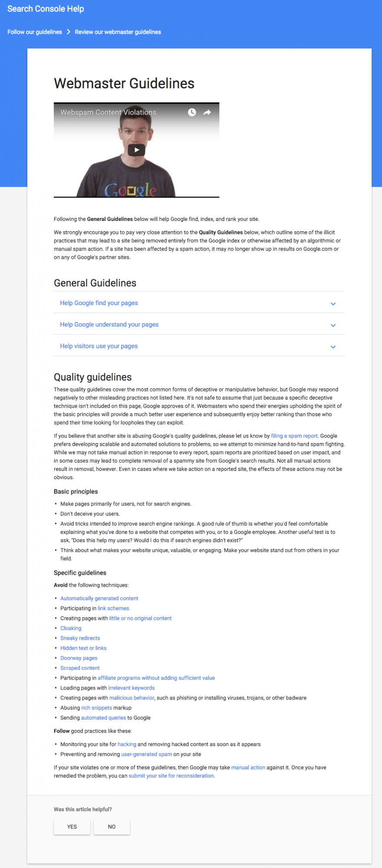Image resolution: width=382 pixels, height=868 pixels.
Task: Click the Search Console Help title
Action: pos(46,9)
